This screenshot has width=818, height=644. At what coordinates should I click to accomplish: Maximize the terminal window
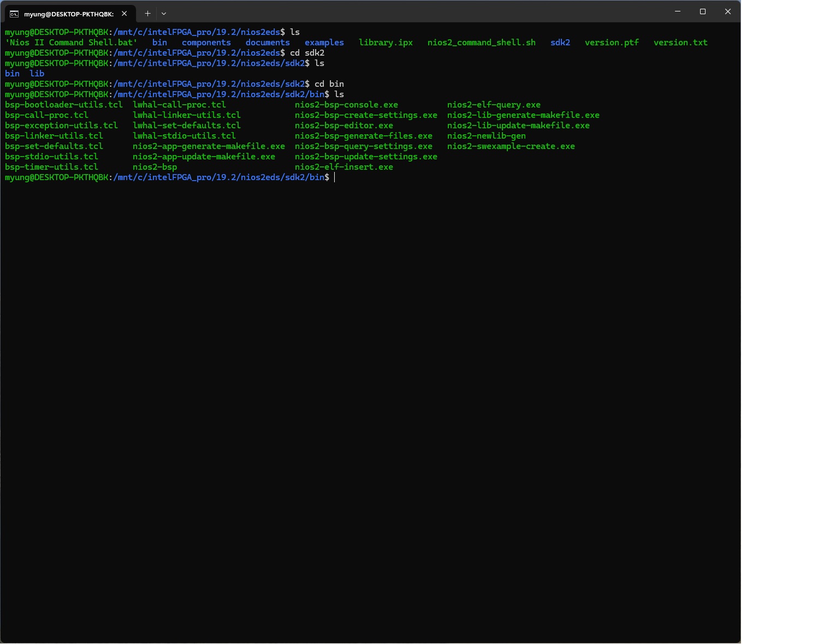tap(703, 11)
